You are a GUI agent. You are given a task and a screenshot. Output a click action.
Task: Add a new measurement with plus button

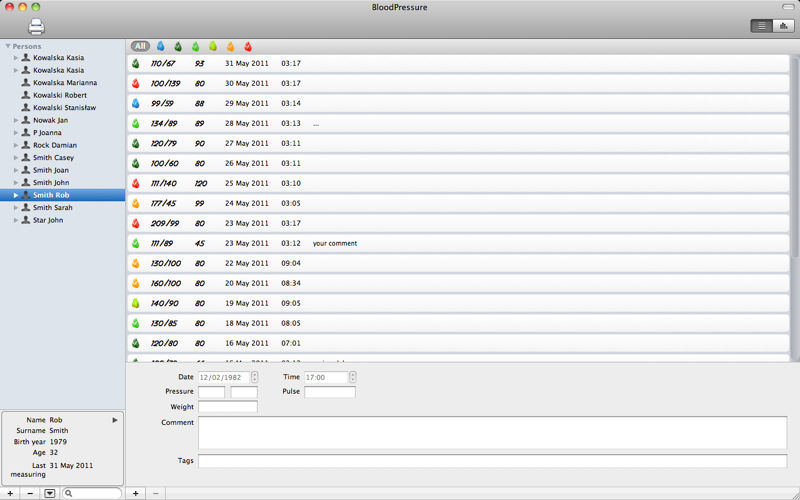[x=136, y=493]
